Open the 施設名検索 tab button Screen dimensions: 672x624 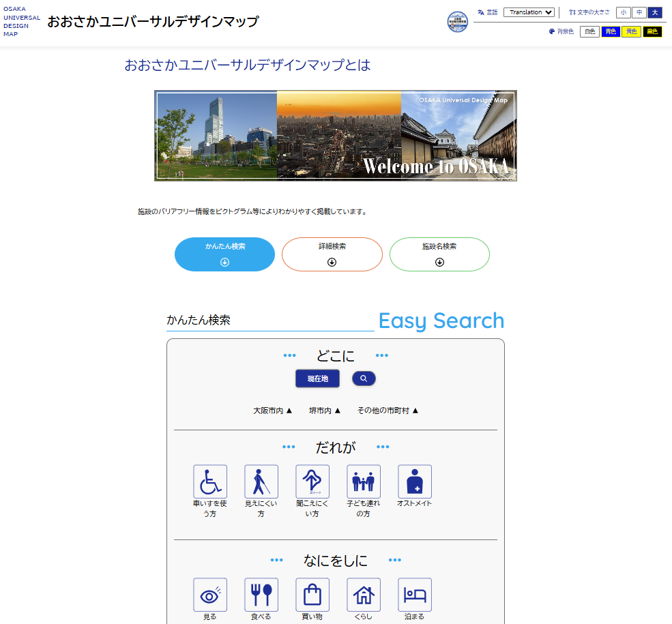pyautogui.click(x=440, y=254)
